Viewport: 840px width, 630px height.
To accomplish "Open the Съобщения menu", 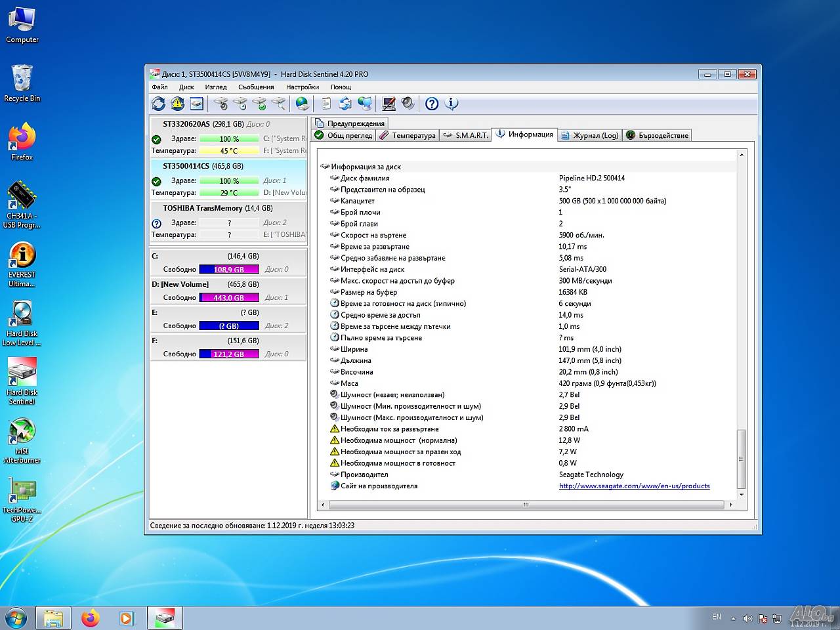I will click(x=256, y=87).
